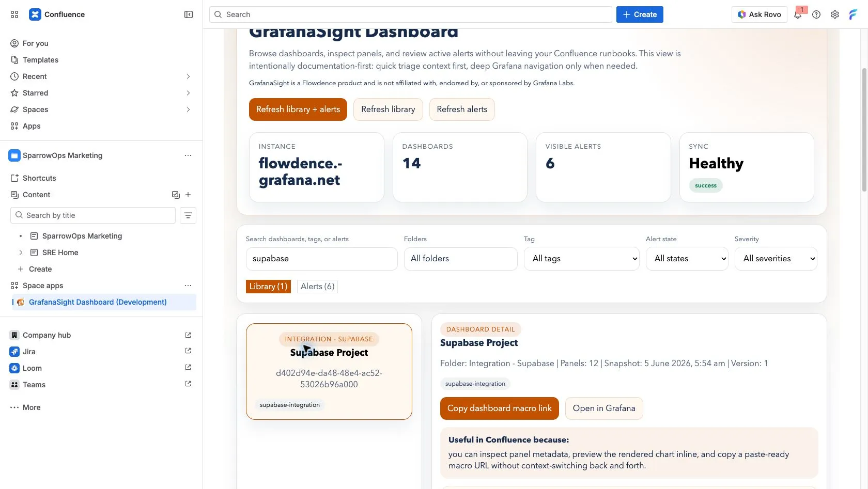
Task: Click Ask Rovo button
Action: (760, 14)
